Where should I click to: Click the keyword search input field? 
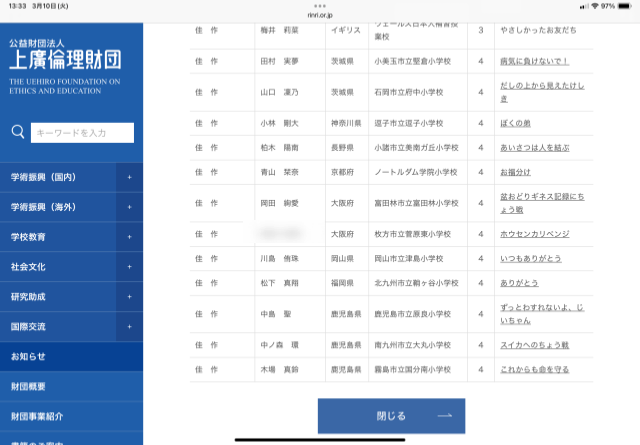pos(82,132)
